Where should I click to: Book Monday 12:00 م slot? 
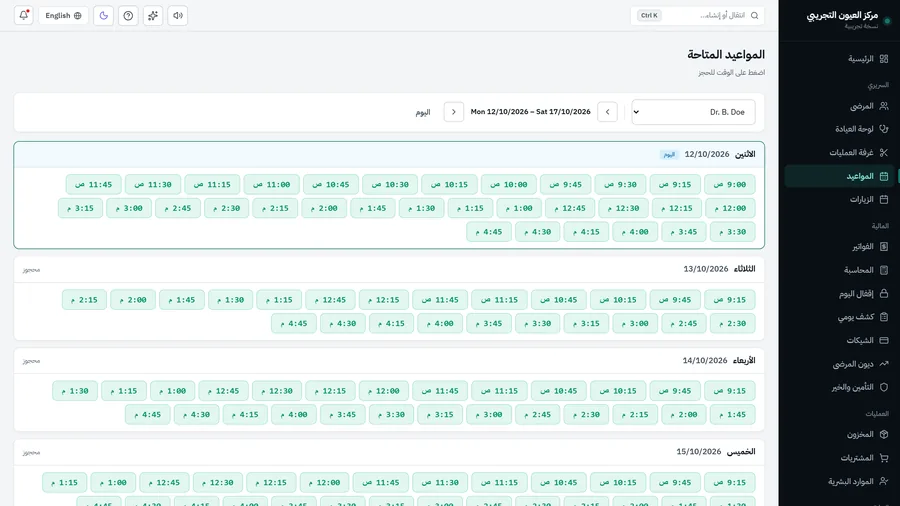730,208
